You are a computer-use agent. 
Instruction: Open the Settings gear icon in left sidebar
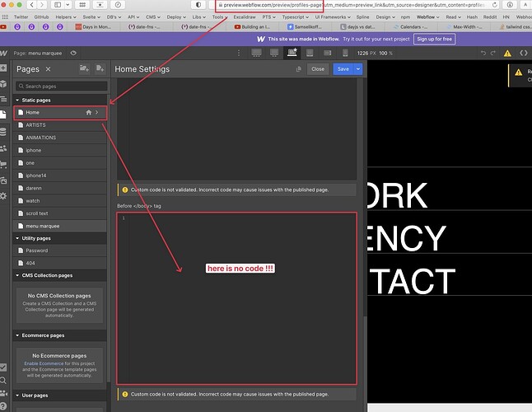3,196
